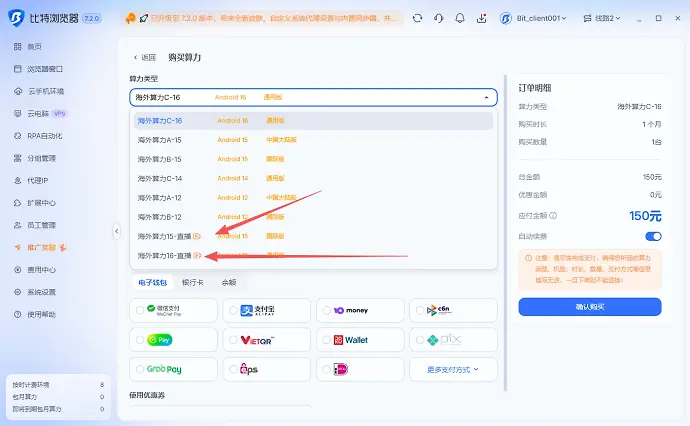
Task: Select option 海外算力15-直播
Action: click(313, 236)
